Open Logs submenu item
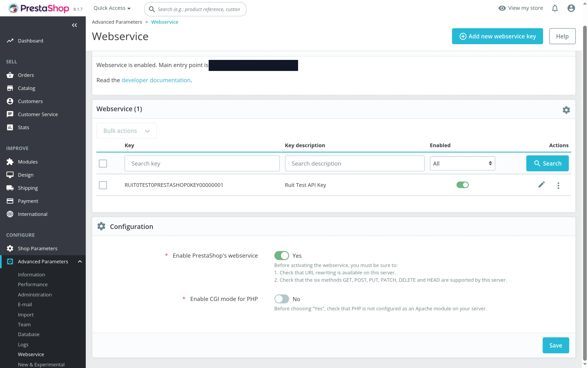 pyautogui.click(x=23, y=345)
